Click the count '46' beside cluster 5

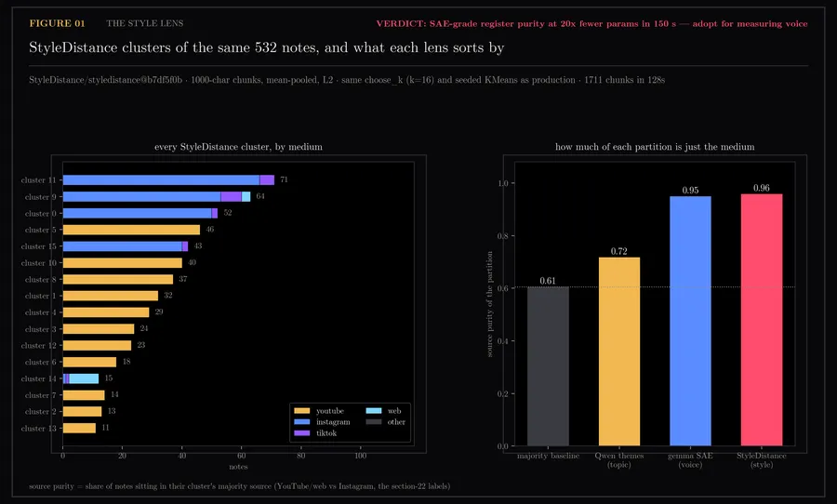tap(210, 230)
